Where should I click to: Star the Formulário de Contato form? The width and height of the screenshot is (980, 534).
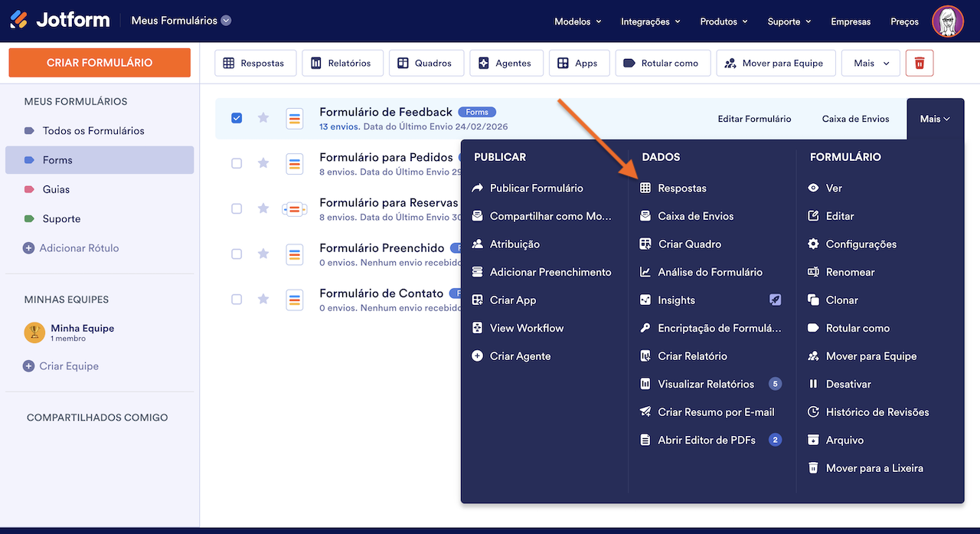click(x=263, y=299)
